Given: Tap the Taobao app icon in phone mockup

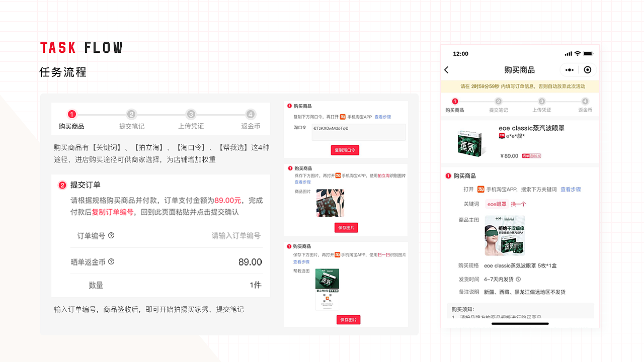Looking at the screenshot, I should (x=481, y=190).
